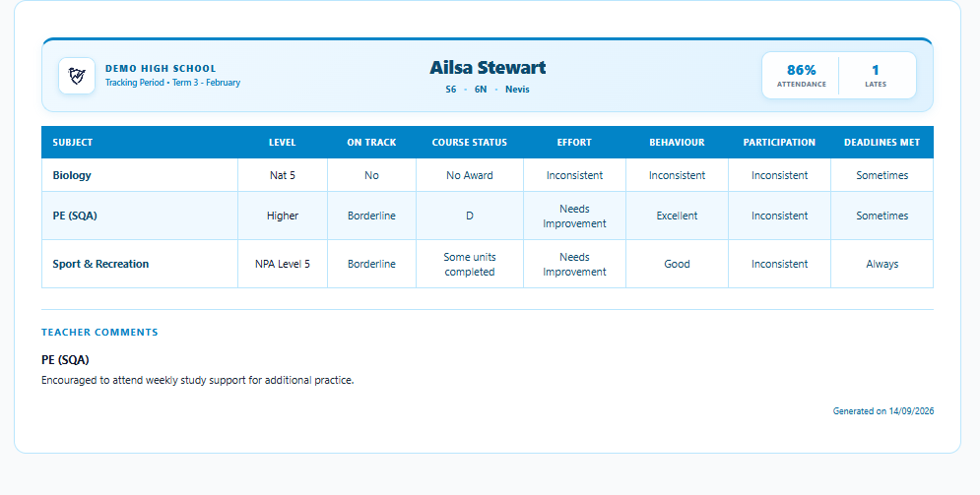
Task: Select the Biology subject row
Action: click(488, 175)
